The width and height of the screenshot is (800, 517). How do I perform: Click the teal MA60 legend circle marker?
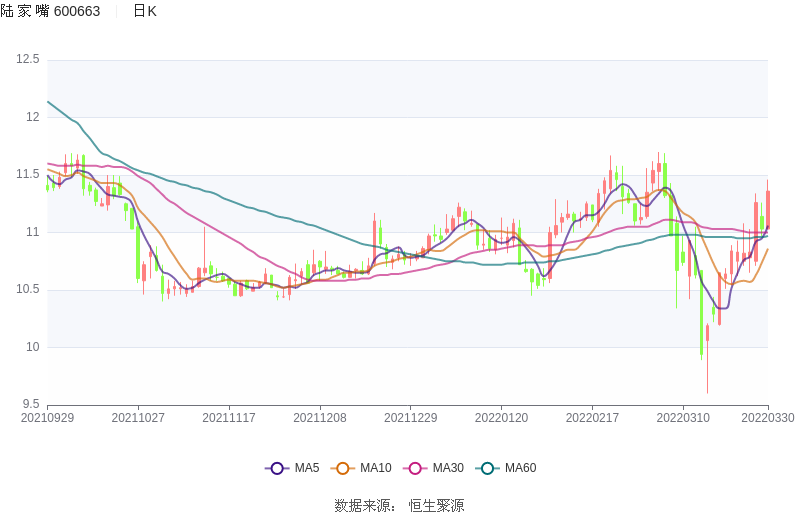click(x=487, y=468)
